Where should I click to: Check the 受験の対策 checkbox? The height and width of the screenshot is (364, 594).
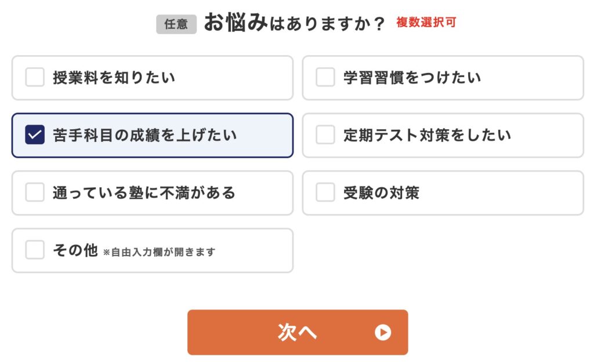pyautogui.click(x=325, y=192)
